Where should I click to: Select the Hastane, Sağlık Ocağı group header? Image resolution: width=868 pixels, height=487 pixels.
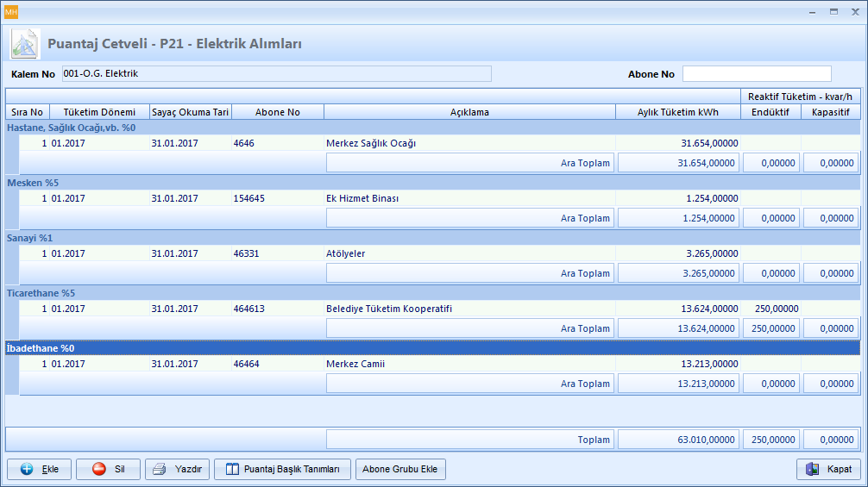coord(72,128)
